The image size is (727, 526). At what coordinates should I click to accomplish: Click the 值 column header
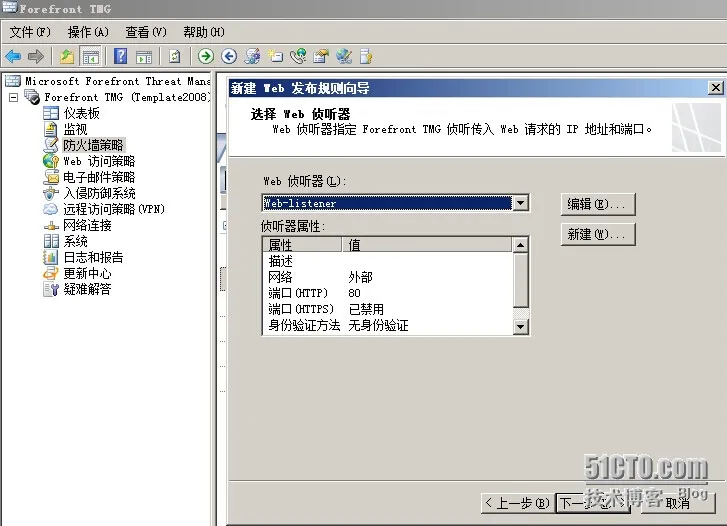[427, 244]
